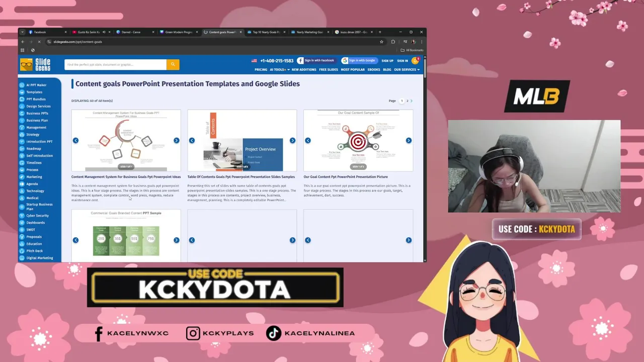644x362 pixels.
Task: Open Table Of Contents Goals slide thumbnail
Action: coord(242,140)
